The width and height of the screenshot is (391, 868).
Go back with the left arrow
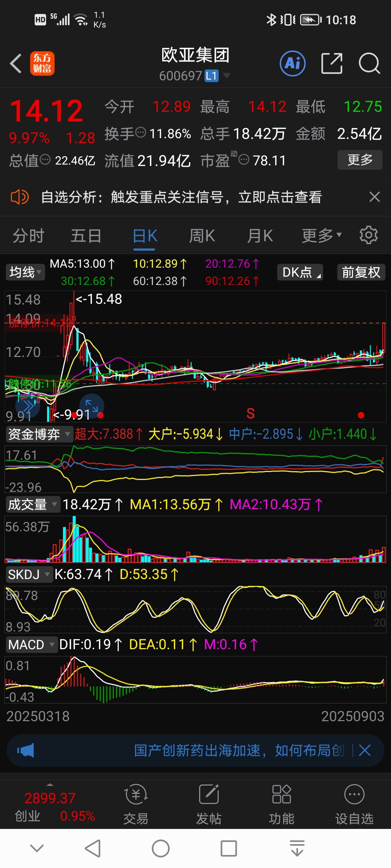16,64
